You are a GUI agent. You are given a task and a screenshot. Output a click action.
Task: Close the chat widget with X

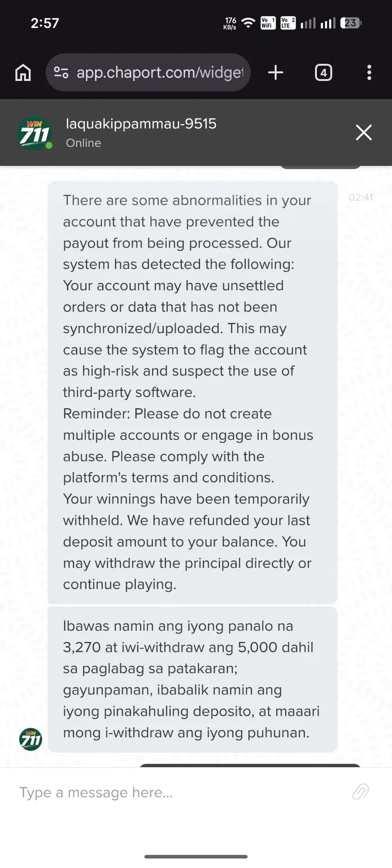pyautogui.click(x=363, y=132)
